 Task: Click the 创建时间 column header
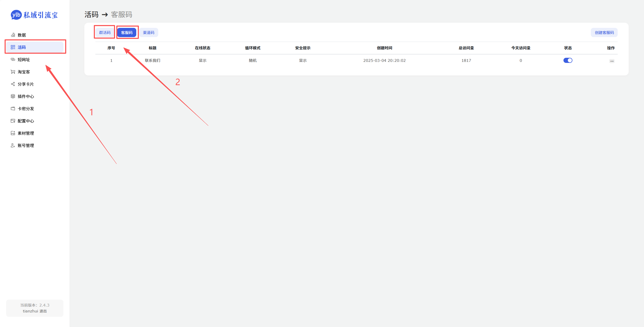pyautogui.click(x=385, y=48)
